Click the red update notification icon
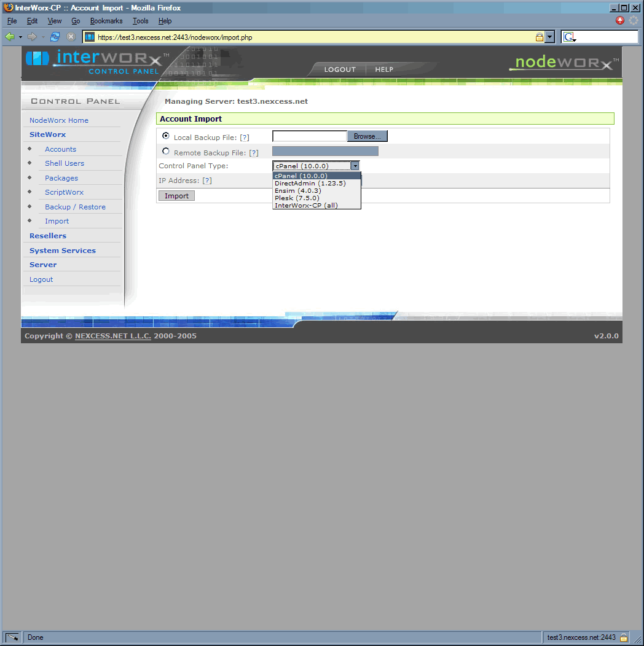This screenshot has height=646, width=644. pos(620,20)
